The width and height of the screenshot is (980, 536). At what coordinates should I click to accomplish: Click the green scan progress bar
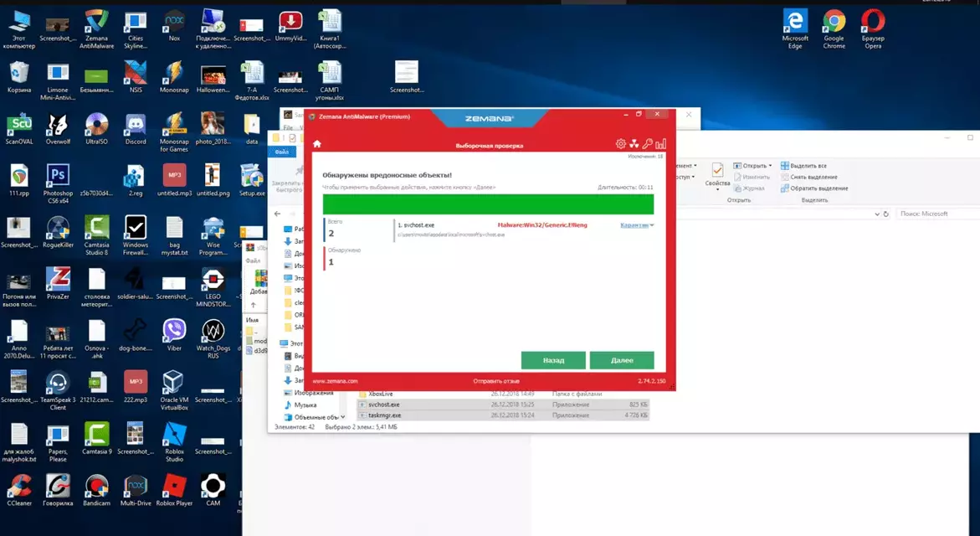(x=488, y=204)
